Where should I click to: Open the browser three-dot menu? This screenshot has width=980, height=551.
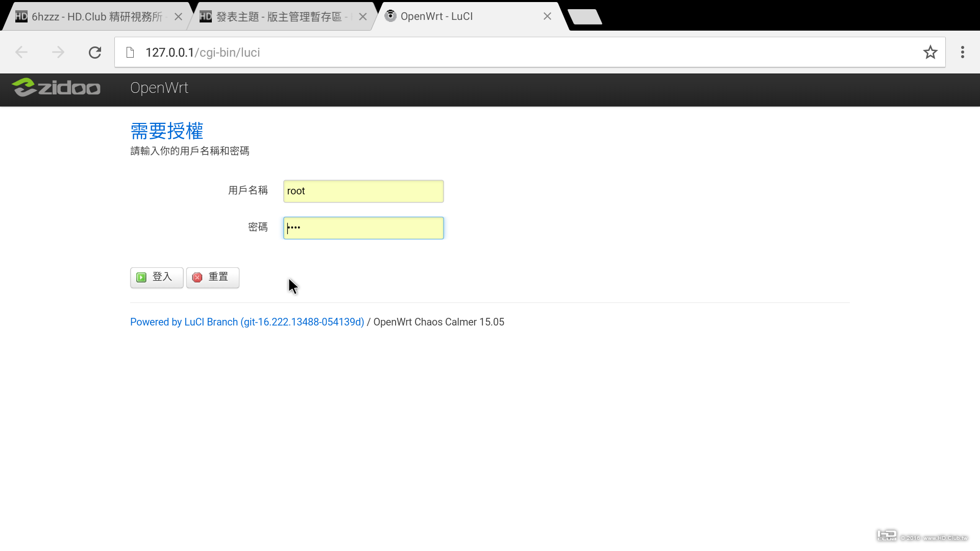click(x=962, y=52)
